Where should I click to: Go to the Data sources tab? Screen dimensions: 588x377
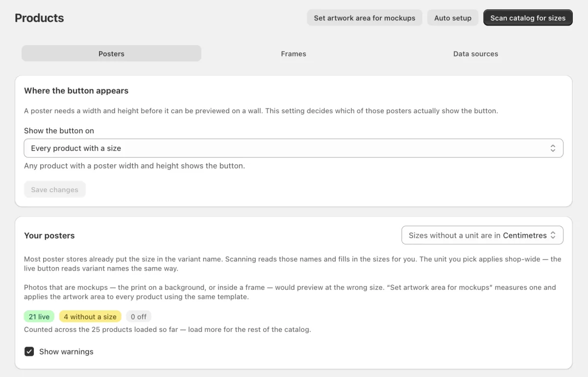click(476, 54)
